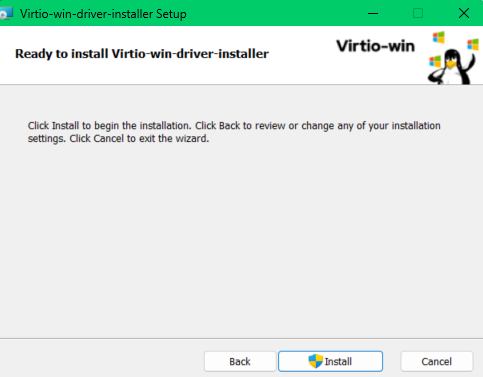Close the setup window with X
The height and width of the screenshot is (377, 483).
pyautogui.click(x=464, y=13)
